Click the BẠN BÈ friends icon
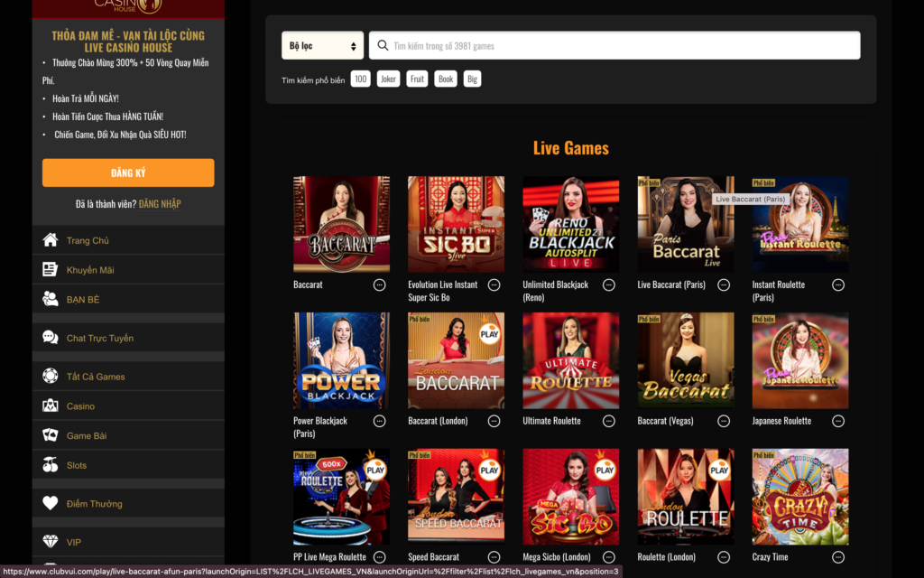 pos(51,299)
